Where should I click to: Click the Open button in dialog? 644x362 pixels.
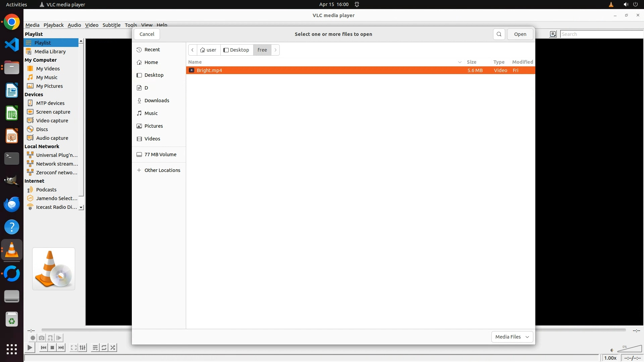[x=520, y=34]
